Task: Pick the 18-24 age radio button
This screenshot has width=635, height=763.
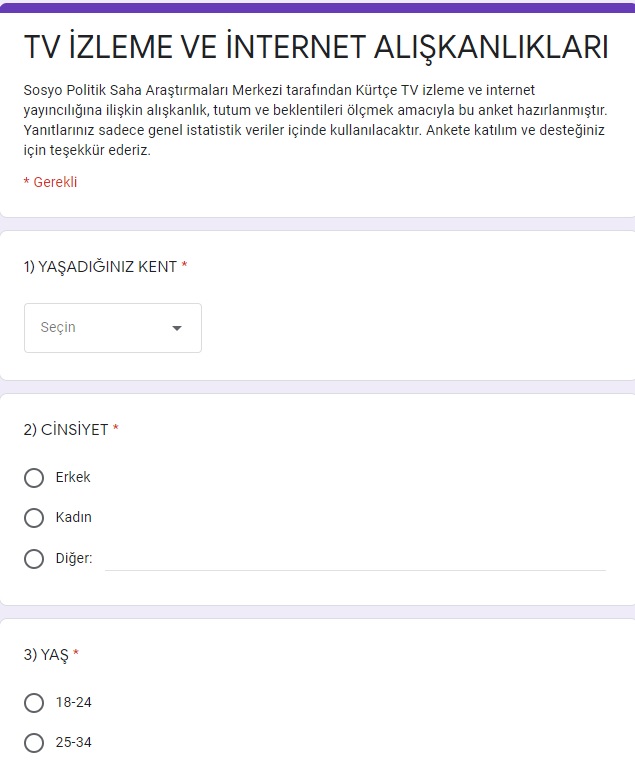Action: 34,703
